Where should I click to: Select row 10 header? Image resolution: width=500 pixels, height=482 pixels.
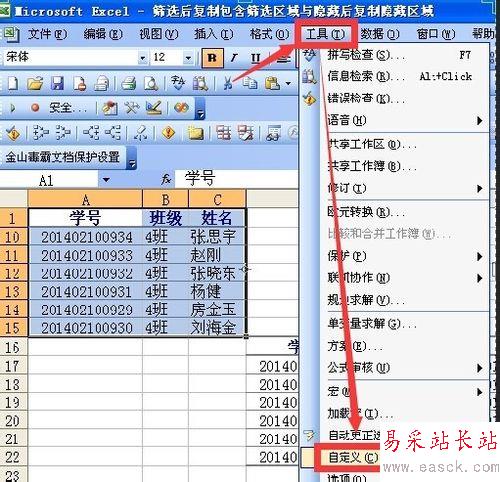coord(13,237)
